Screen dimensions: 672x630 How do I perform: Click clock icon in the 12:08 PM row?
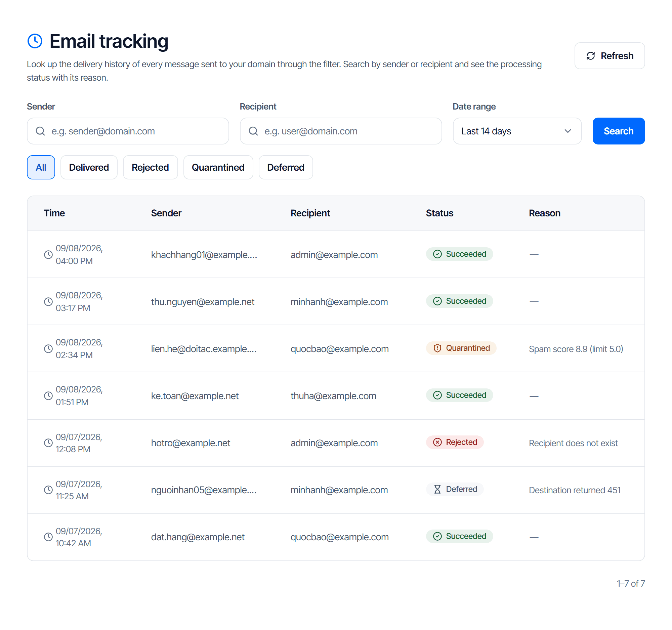pyautogui.click(x=48, y=443)
